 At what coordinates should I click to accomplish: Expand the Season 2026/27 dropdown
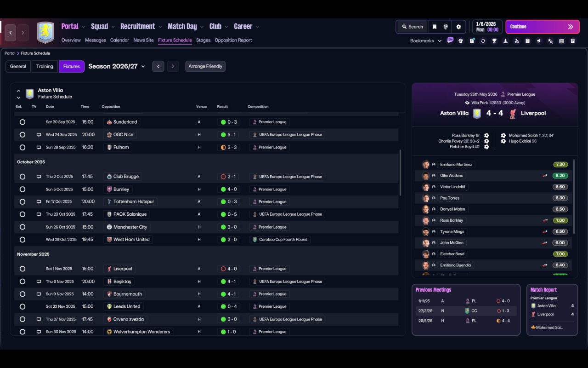[117, 66]
